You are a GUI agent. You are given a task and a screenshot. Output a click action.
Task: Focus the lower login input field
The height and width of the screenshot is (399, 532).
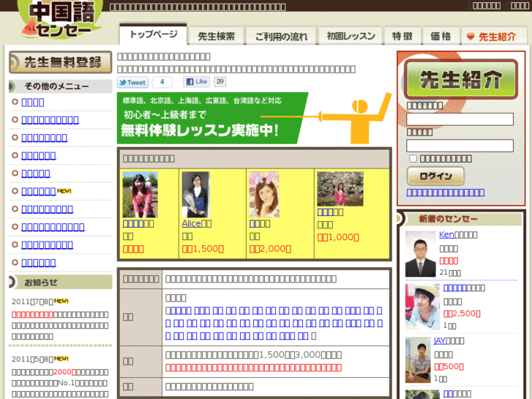click(460, 146)
